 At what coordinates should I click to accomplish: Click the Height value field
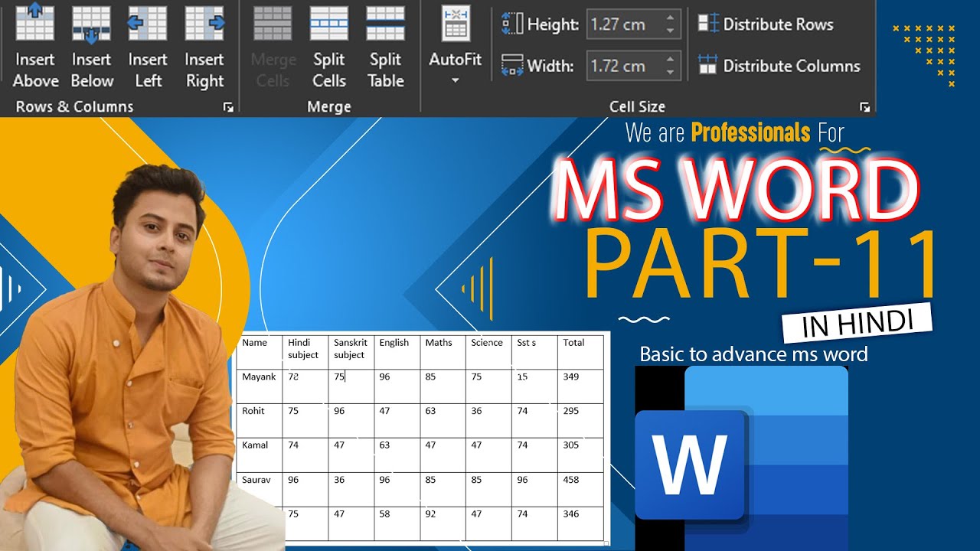point(623,24)
